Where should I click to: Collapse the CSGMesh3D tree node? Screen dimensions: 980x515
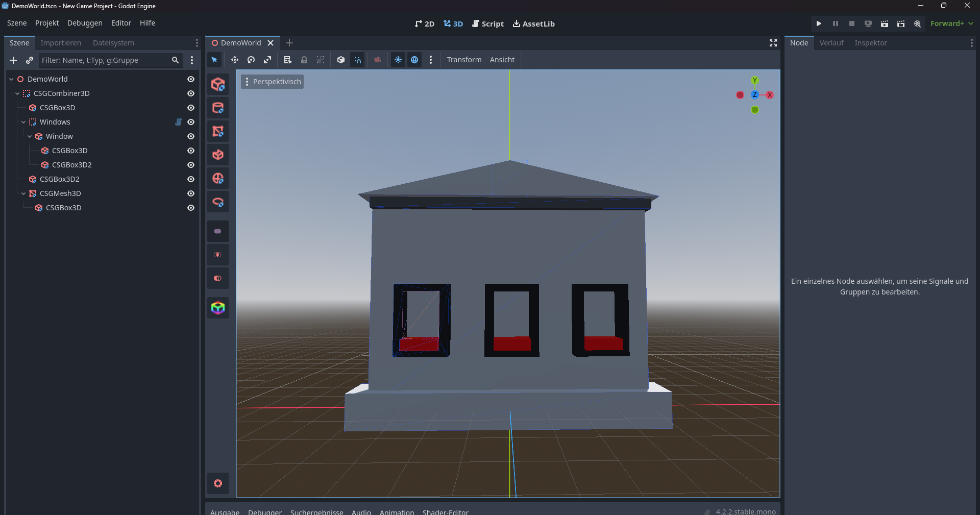tap(23, 193)
